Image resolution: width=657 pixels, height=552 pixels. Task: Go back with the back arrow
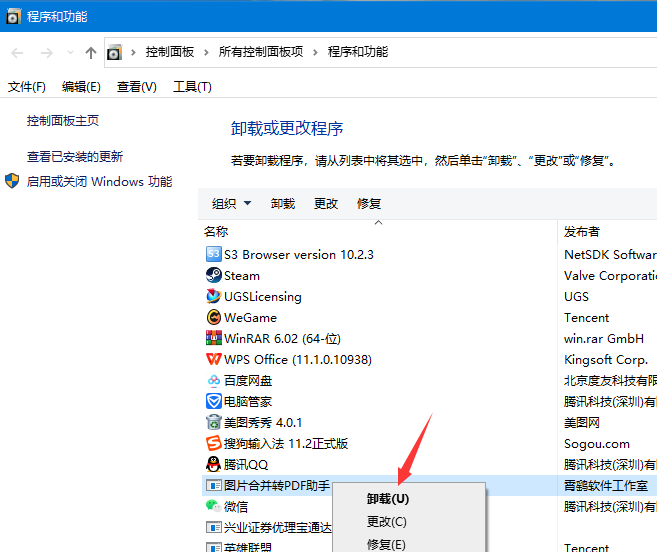17,53
